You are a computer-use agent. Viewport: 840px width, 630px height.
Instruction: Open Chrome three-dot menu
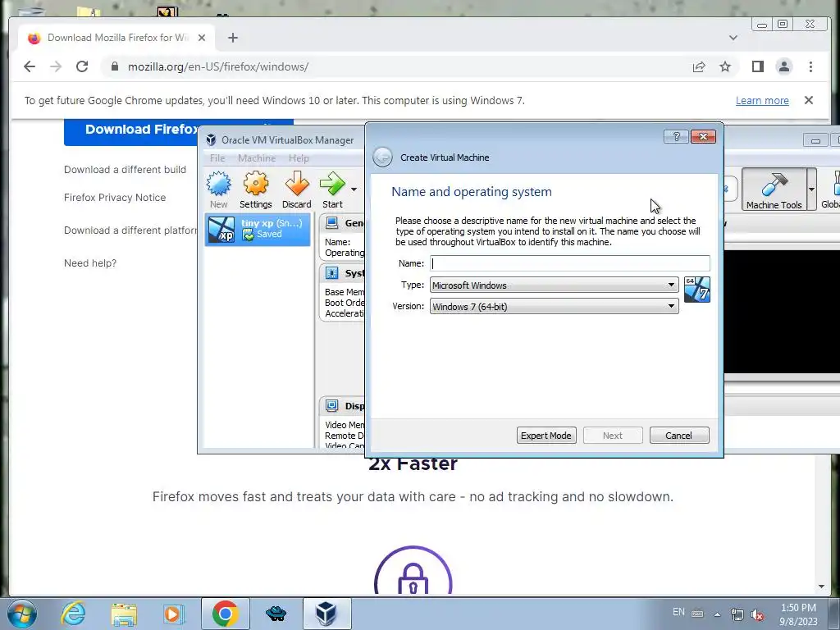810,66
